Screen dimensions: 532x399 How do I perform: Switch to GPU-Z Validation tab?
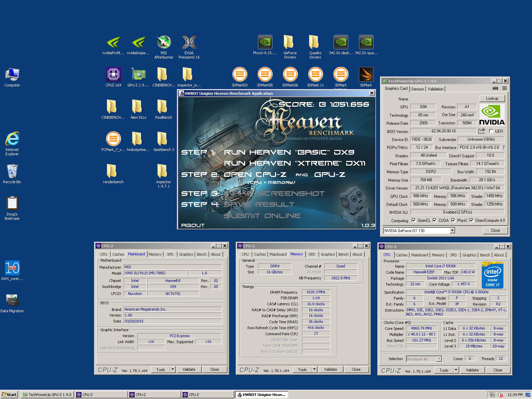[436, 89]
